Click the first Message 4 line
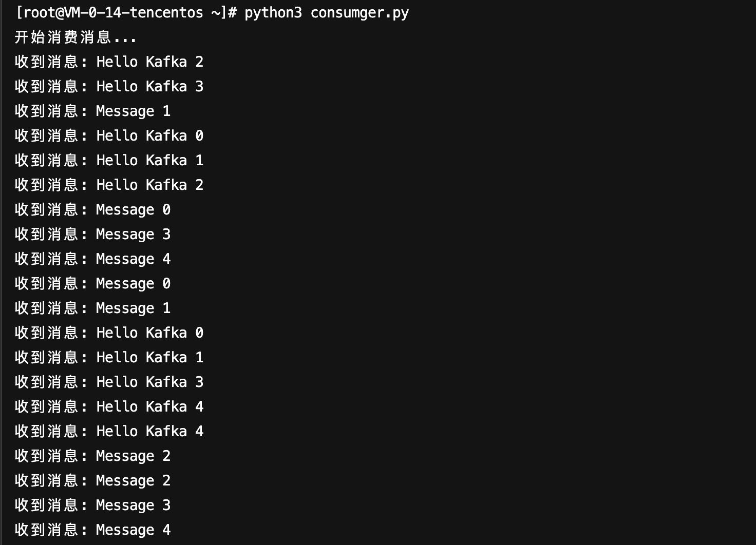Viewport: 756px width, 545px height. tap(92, 259)
